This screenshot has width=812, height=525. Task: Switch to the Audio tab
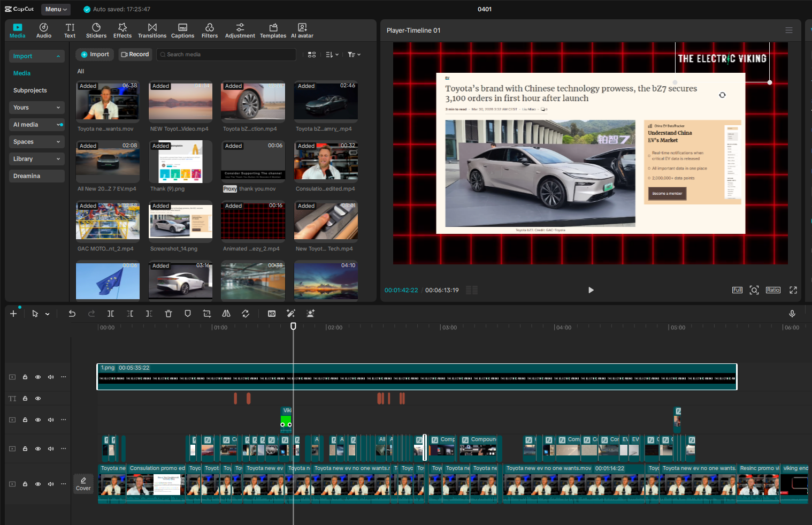(43, 30)
